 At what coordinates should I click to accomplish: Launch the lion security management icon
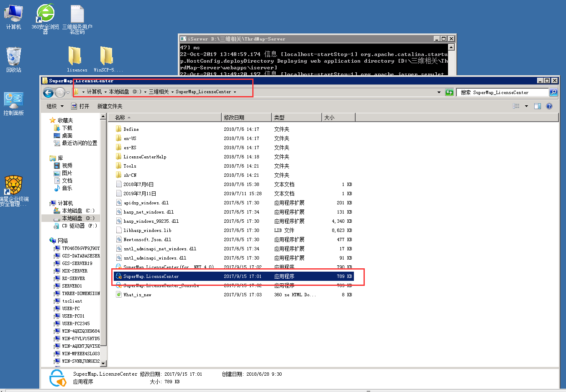13,191
